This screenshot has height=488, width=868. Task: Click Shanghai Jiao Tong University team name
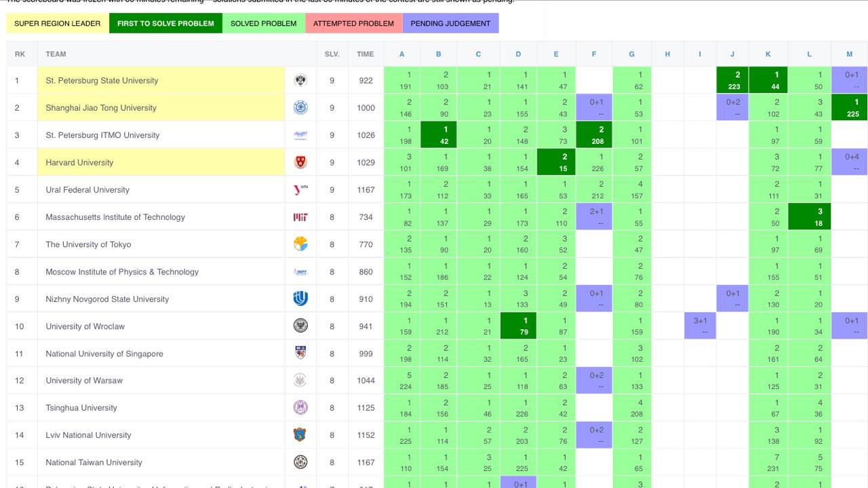click(x=101, y=108)
